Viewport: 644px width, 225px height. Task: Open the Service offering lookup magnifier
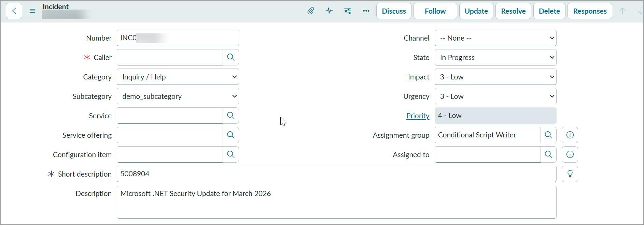tap(231, 135)
